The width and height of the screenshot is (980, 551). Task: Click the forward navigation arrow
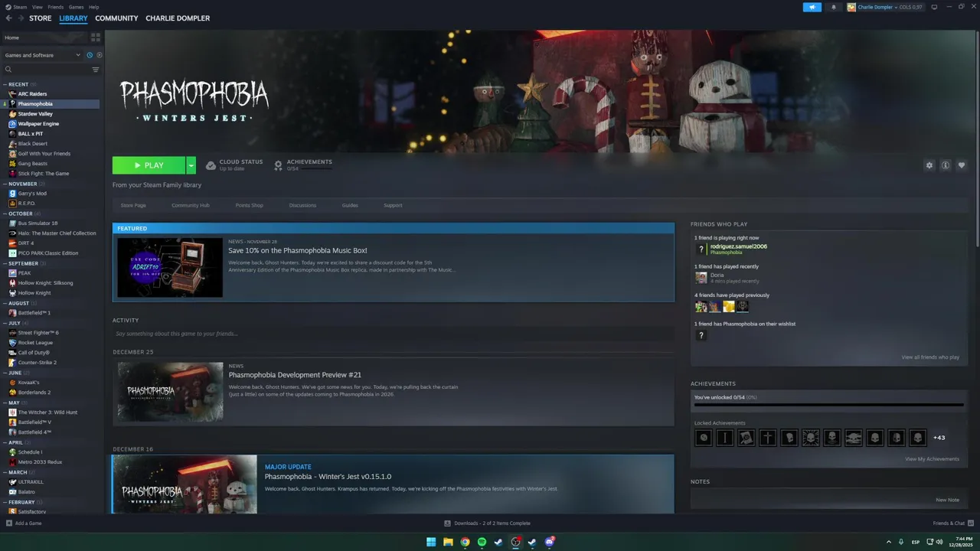tap(21, 18)
